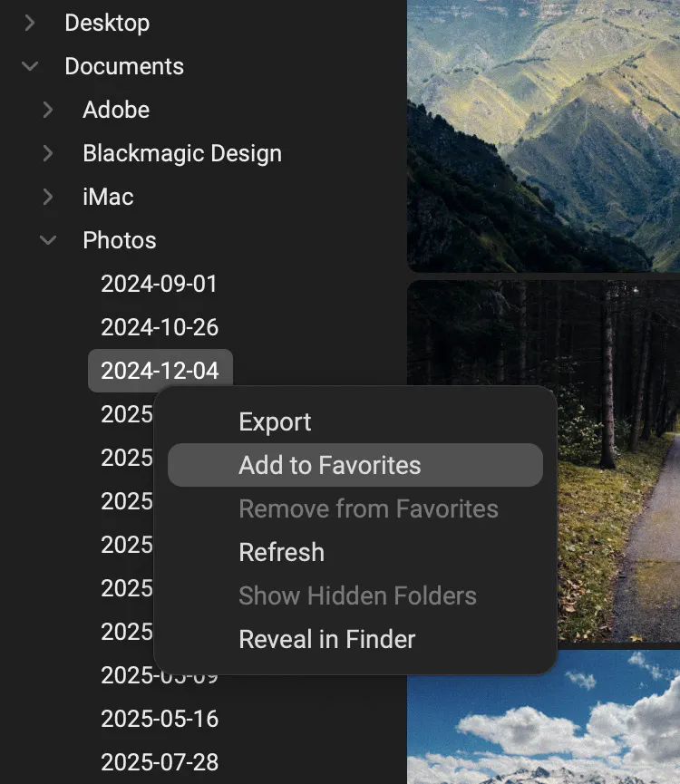Open the 2025-05-16 folder
This screenshot has width=680, height=784.
(x=160, y=719)
